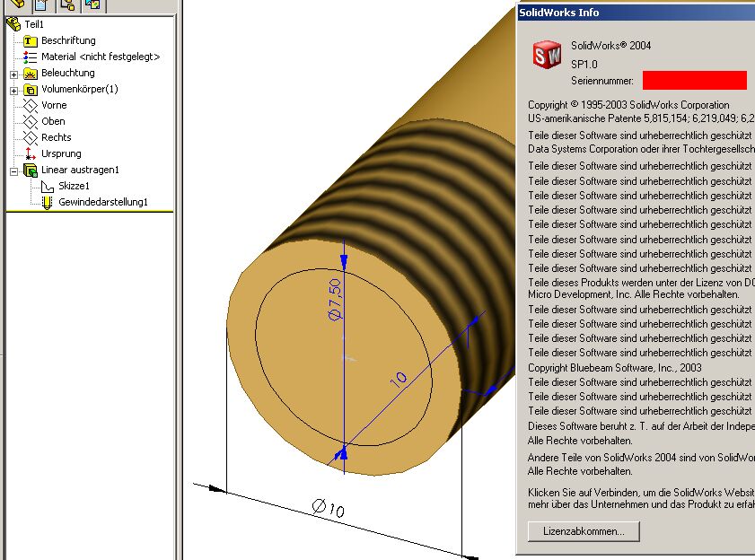The image size is (755, 560).
Task: Expand the Volumenkörper(1) node
Action: tap(14, 91)
